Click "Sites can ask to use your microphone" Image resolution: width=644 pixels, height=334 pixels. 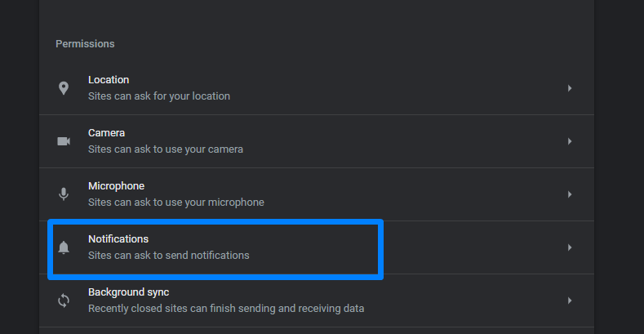[x=176, y=203]
